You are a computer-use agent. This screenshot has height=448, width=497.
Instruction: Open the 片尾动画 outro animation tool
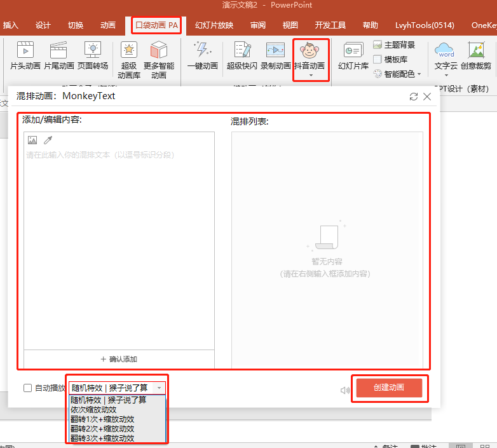(58, 55)
